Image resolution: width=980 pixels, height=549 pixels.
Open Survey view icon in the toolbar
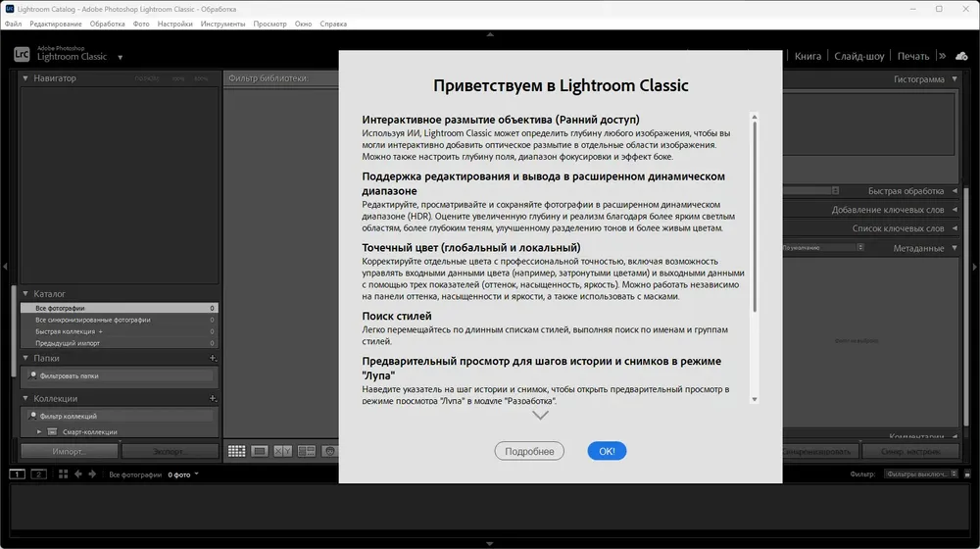click(307, 451)
